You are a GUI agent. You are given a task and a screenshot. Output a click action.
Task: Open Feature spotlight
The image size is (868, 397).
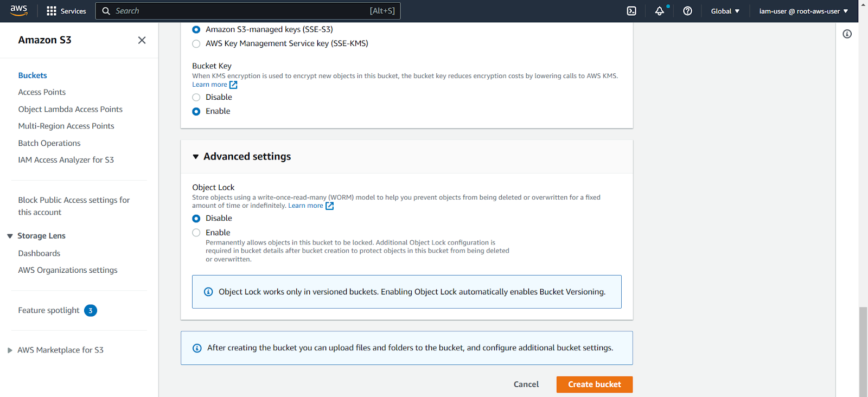click(49, 310)
